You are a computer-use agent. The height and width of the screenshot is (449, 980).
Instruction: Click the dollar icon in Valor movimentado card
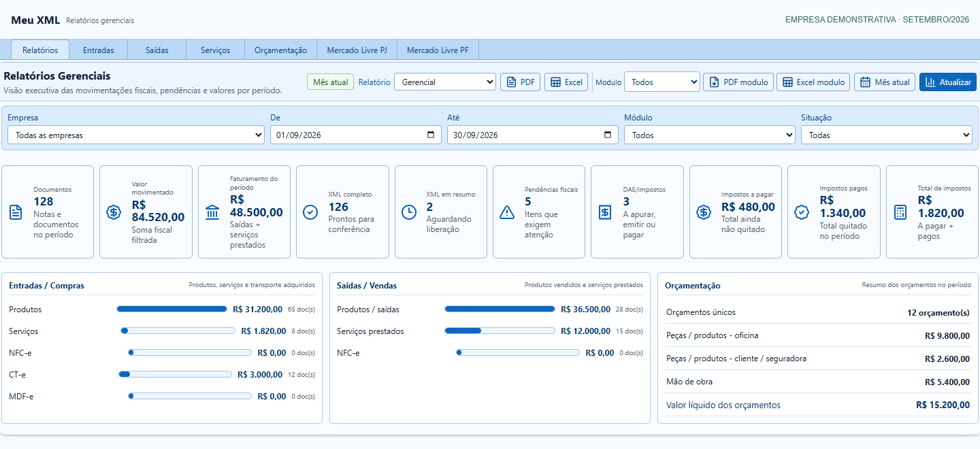tap(114, 212)
